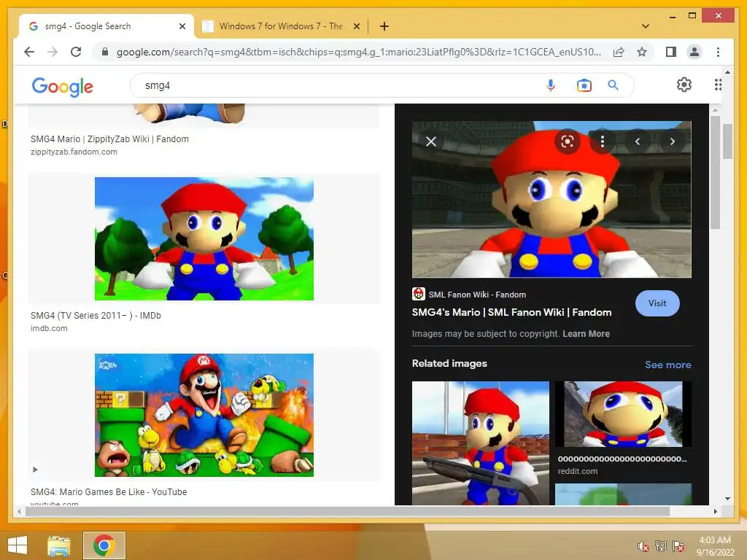The image size is (747, 560).
Task: Open taskbar clock 4:03 AM
Action: pyautogui.click(x=715, y=545)
